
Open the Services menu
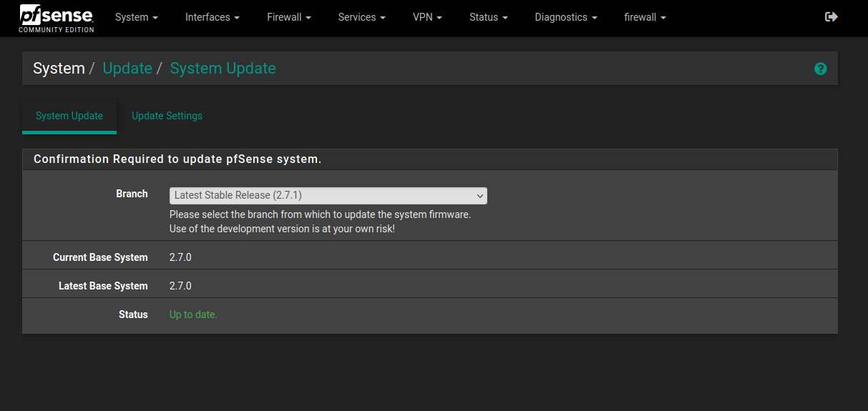(x=362, y=17)
